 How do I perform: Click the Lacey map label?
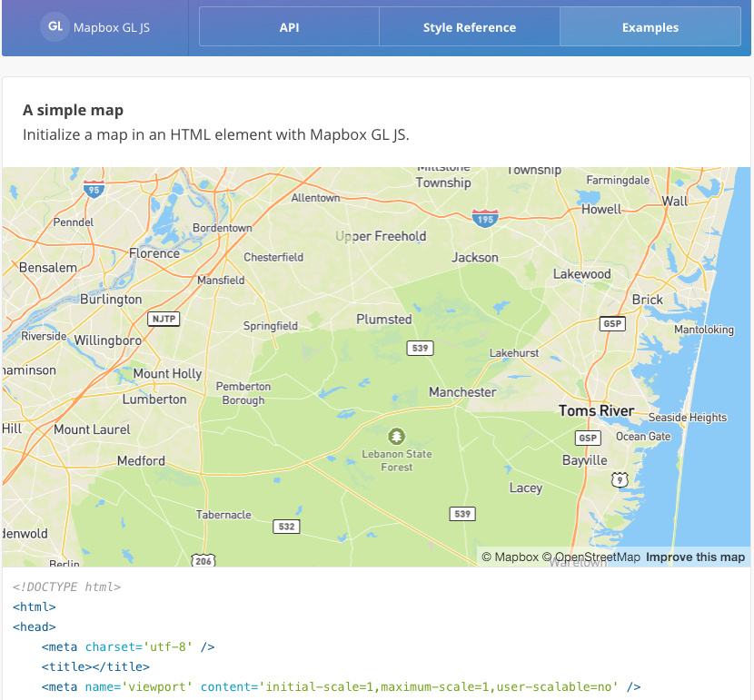point(526,488)
